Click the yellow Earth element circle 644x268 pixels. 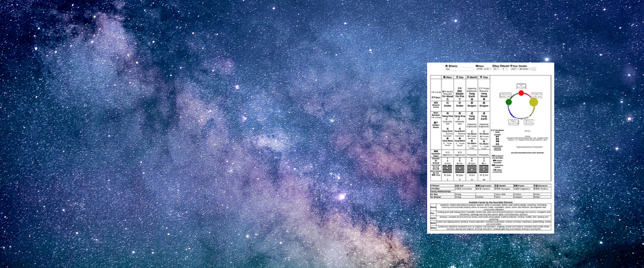point(533,102)
